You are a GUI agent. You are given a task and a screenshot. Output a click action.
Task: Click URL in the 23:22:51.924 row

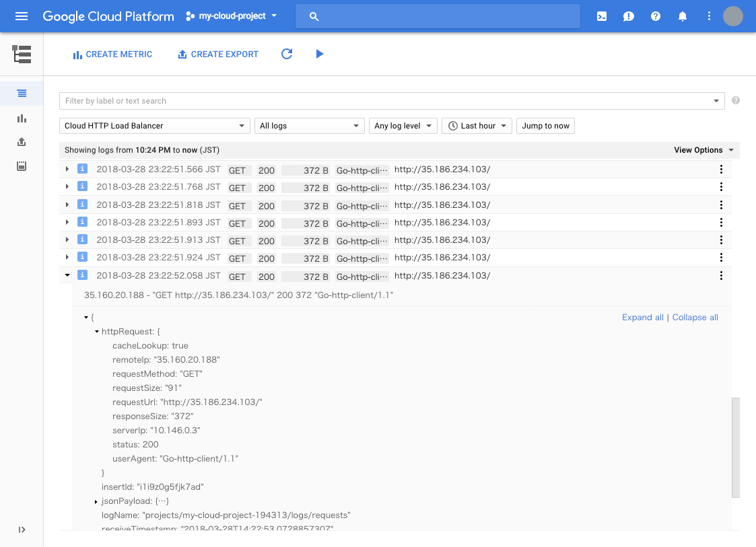[x=442, y=258]
